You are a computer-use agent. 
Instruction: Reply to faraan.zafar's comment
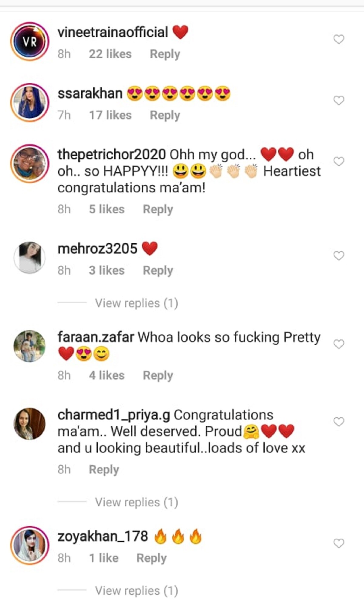tap(158, 375)
